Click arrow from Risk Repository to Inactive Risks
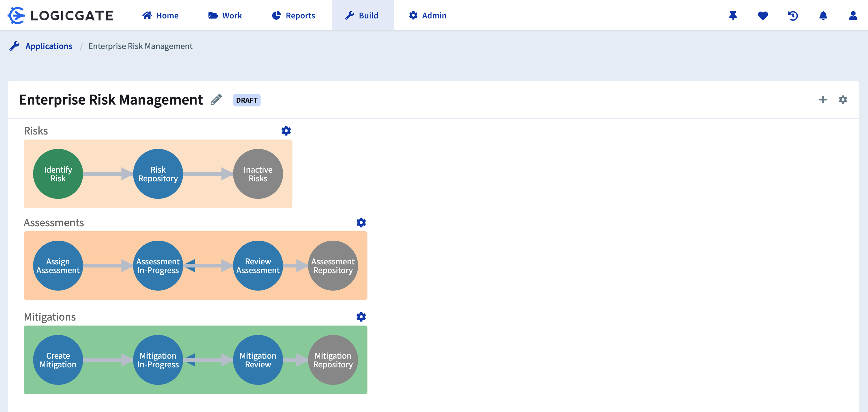868x412 pixels. coord(208,174)
